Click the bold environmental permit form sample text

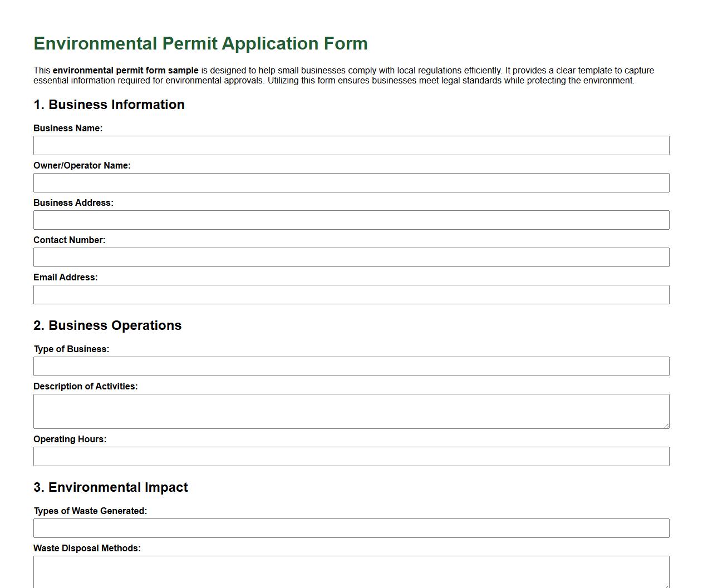(x=125, y=70)
